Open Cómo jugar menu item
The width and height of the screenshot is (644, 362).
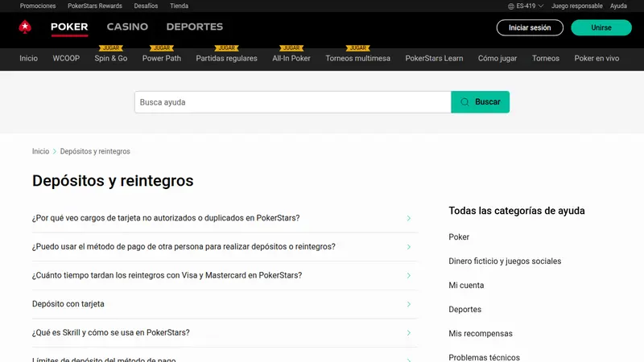pyautogui.click(x=497, y=58)
